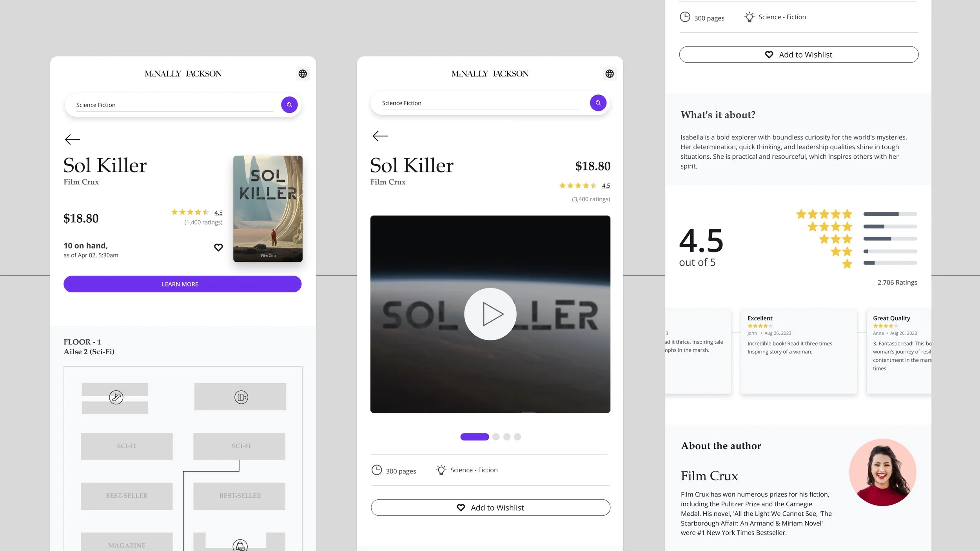Click the restroom icon on floor map
This screenshot has width=980, height=551.
(x=241, y=397)
